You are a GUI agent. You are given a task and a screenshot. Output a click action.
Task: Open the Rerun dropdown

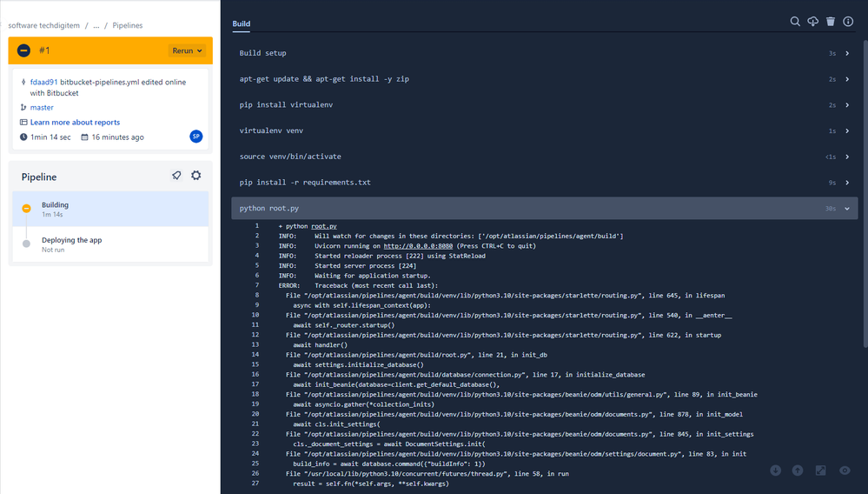pyautogui.click(x=187, y=50)
